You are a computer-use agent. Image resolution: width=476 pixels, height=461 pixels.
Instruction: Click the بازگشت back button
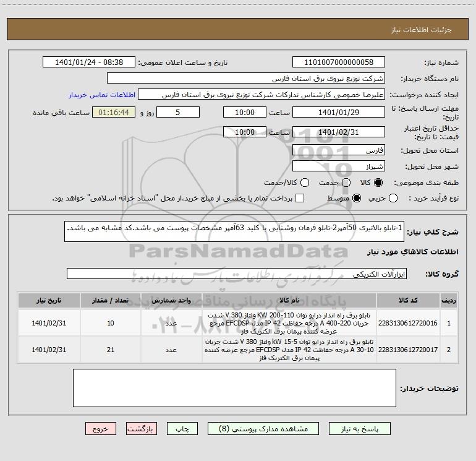[142, 429]
